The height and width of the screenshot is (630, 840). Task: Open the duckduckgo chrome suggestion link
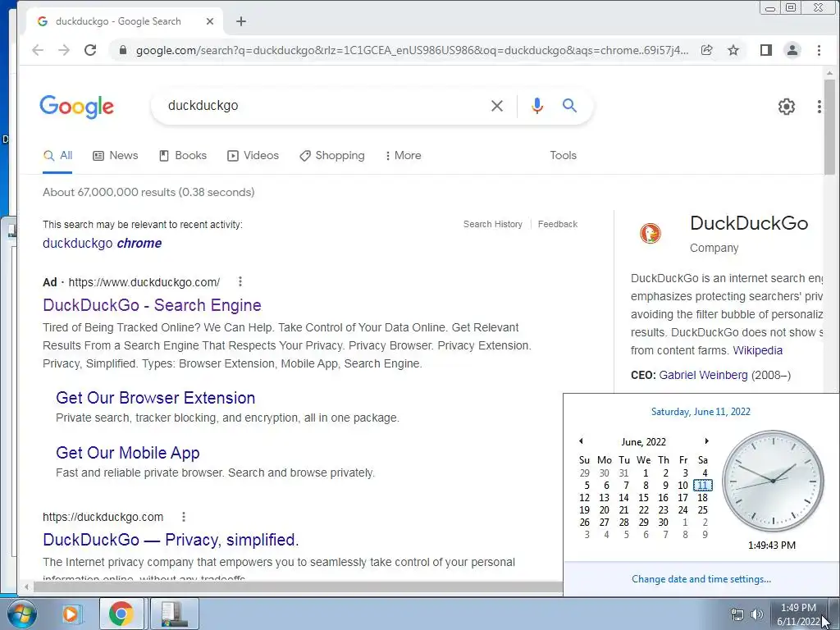(102, 243)
